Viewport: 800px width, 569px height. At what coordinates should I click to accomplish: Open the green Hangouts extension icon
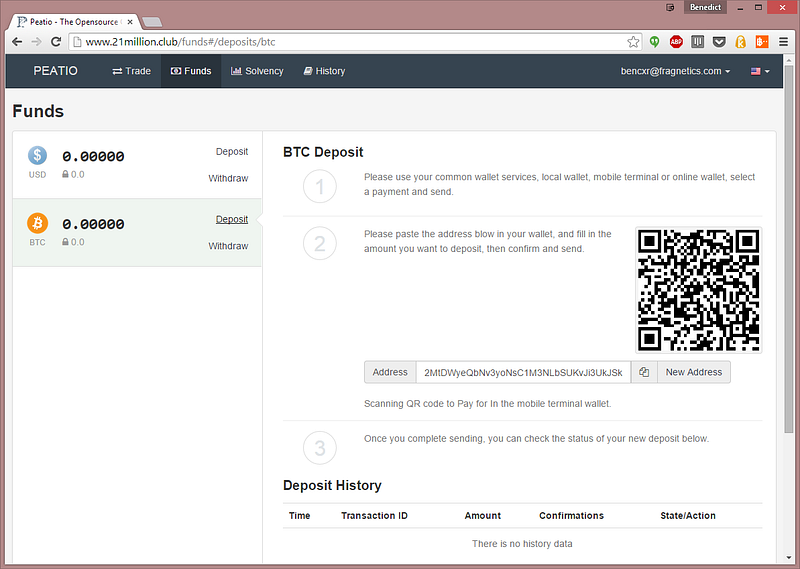pos(655,42)
